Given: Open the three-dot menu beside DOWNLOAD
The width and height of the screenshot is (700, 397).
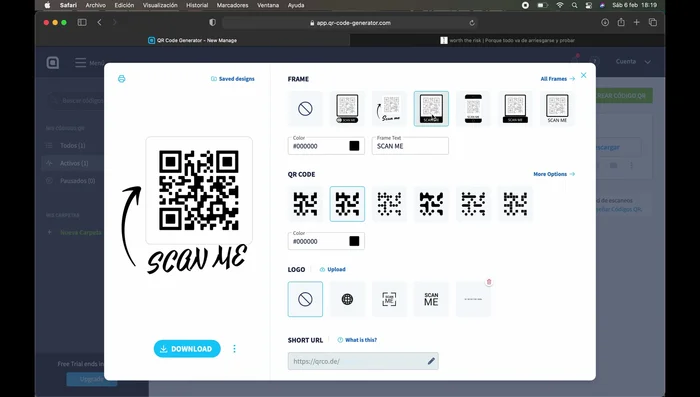Looking at the screenshot, I should pyautogui.click(x=234, y=349).
